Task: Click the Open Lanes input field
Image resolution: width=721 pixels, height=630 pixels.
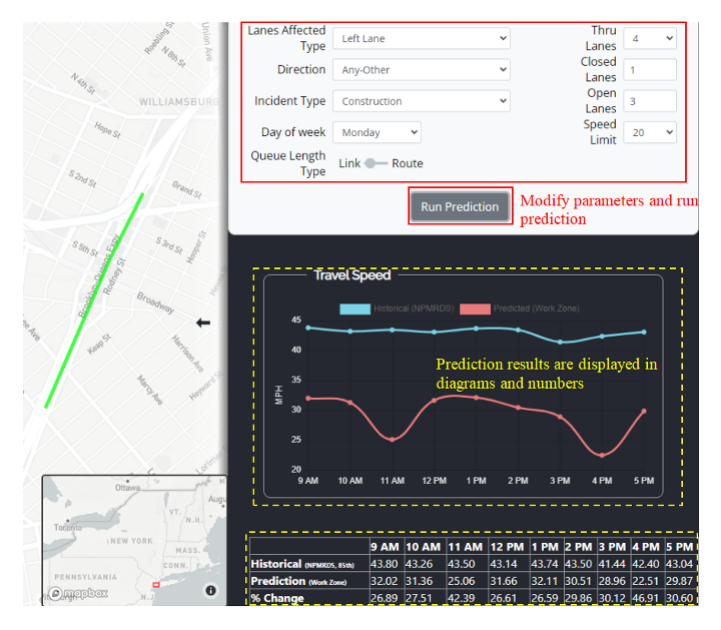Action: (x=649, y=101)
